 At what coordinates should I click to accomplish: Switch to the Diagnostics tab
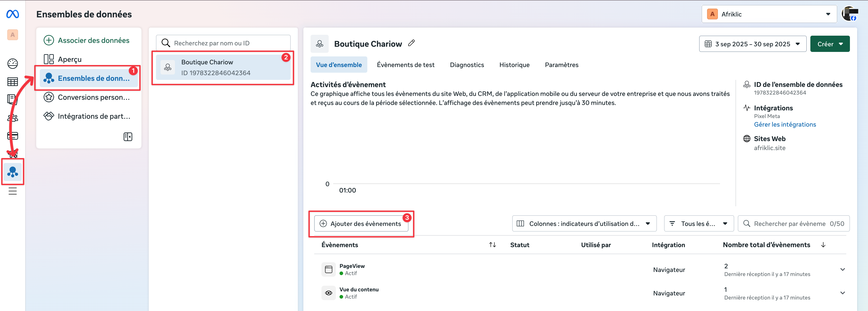tap(467, 65)
